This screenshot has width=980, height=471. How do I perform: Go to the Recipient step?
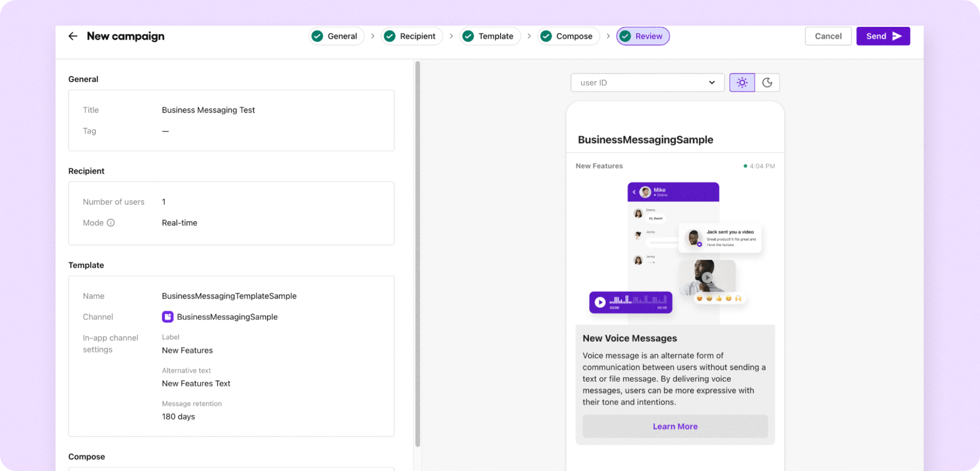[412, 36]
